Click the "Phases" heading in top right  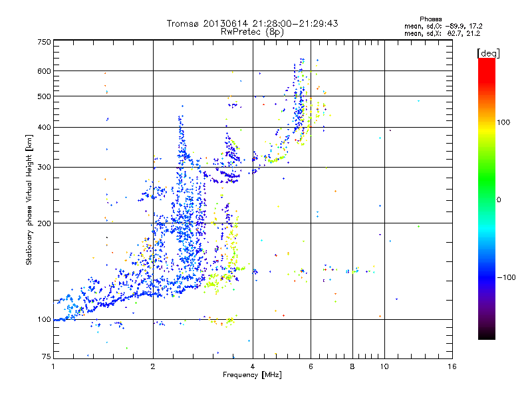tap(430, 19)
